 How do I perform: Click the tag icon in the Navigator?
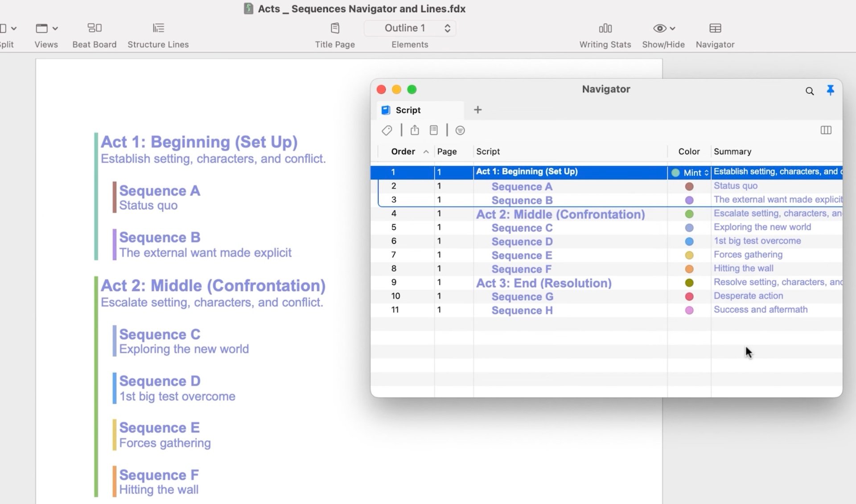point(387,130)
